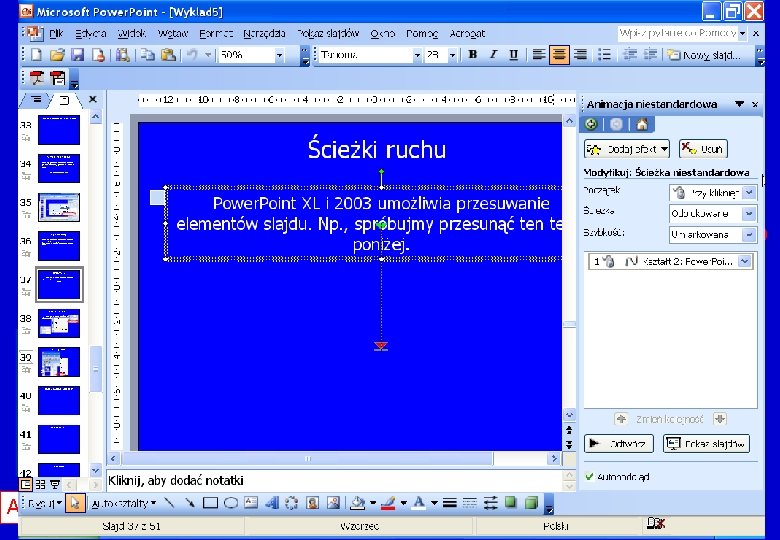Click the Undo arrow icon
Viewport: 780px width, 540px height.
click(192, 55)
